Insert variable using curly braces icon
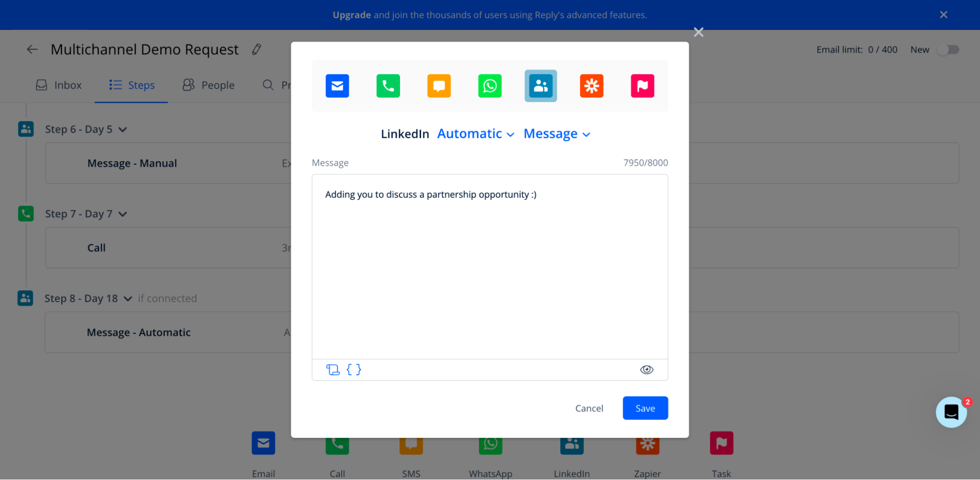Image resolution: width=980 pixels, height=480 pixels. coord(353,370)
